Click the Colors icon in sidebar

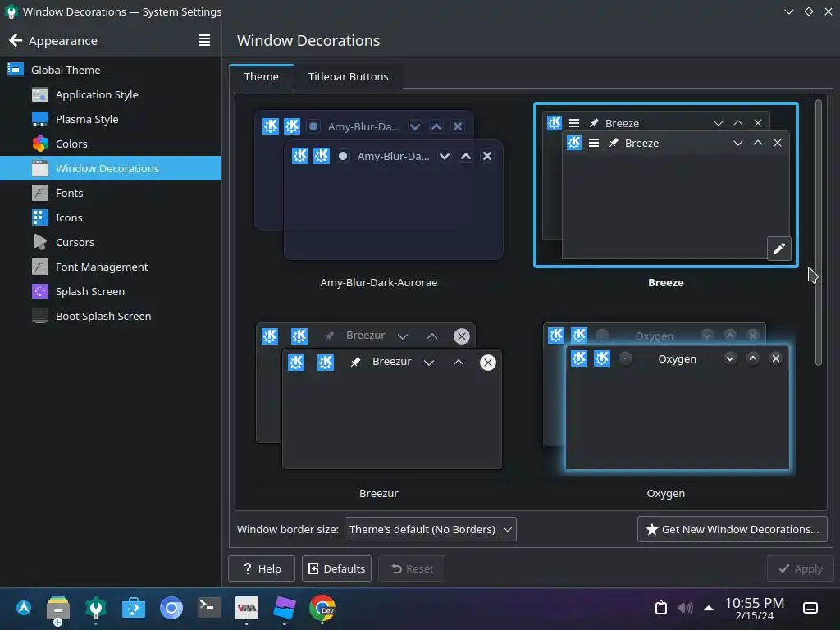tap(40, 144)
